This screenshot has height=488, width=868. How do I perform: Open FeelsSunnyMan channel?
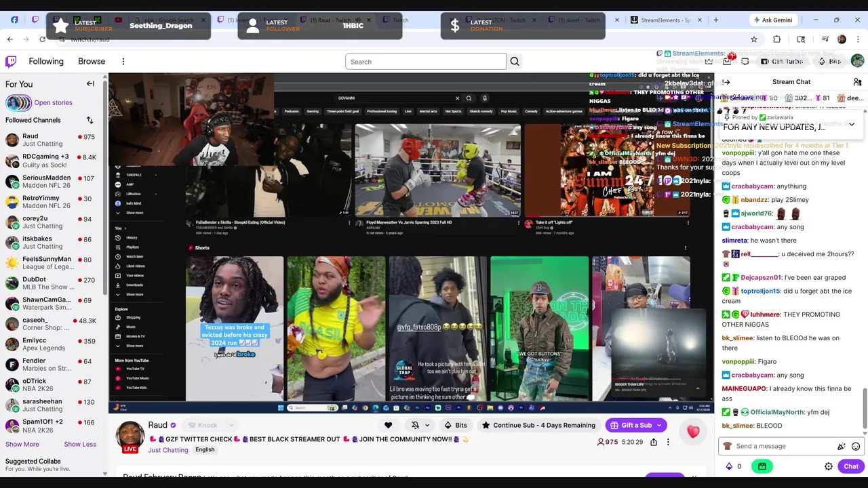[x=52, y=262]
